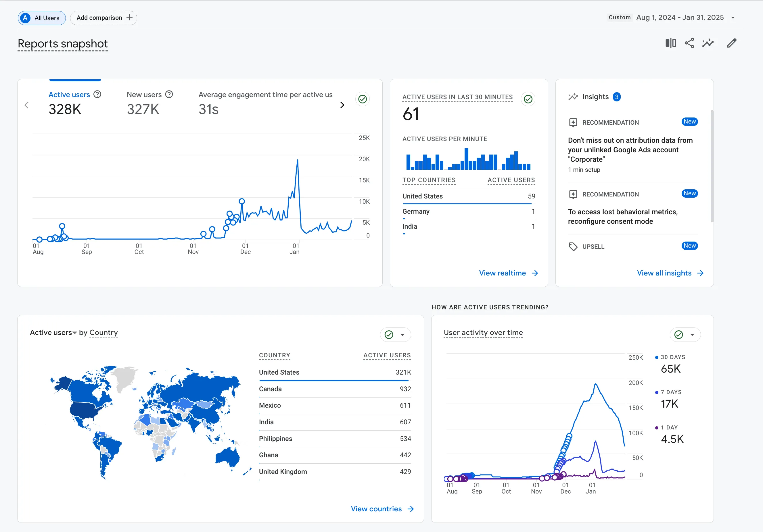
Task: Click Active users help question icon
Action: (x=97, y=95)
